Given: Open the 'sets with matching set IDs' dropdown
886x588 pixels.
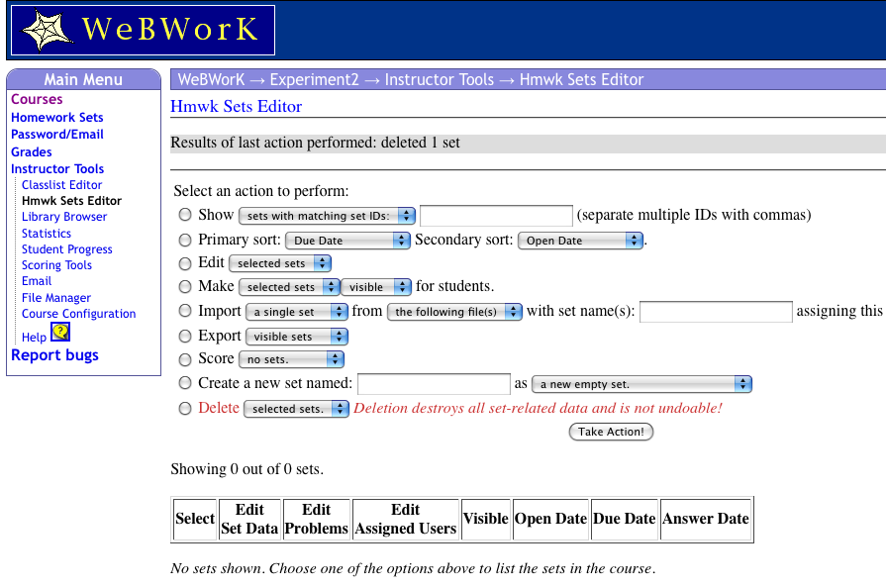Looking at the screenshot, I should point(327,216).
